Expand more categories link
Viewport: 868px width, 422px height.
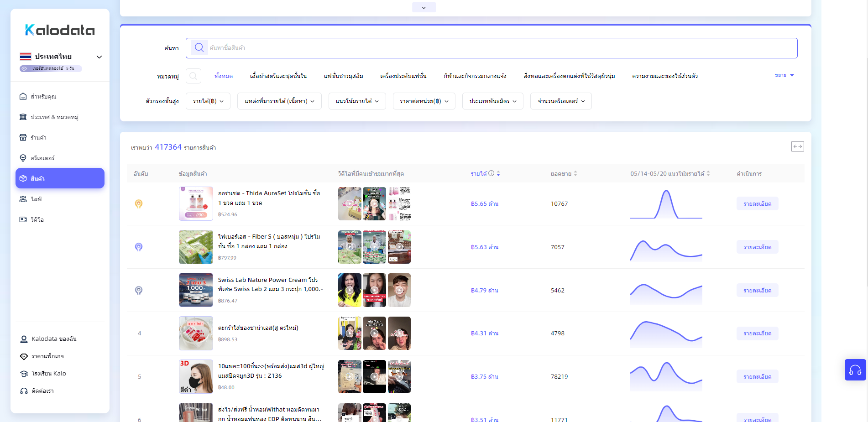[x=784, y=75]
